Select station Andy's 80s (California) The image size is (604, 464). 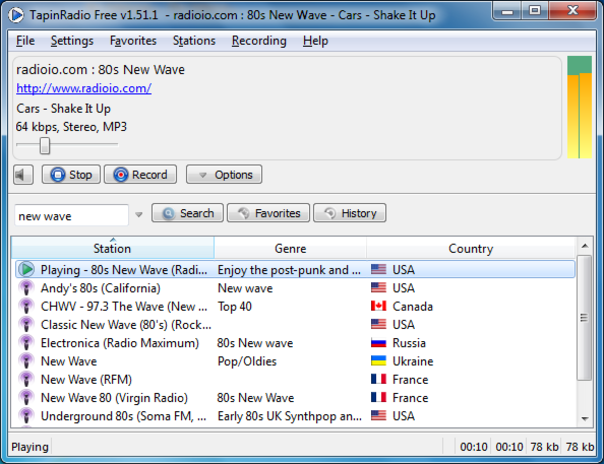(x=101, y=288)
